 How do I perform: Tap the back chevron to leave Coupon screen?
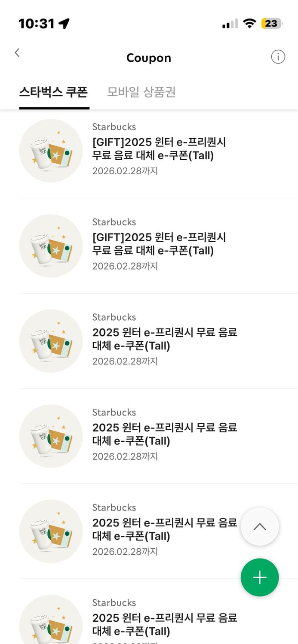pos(17,52)
